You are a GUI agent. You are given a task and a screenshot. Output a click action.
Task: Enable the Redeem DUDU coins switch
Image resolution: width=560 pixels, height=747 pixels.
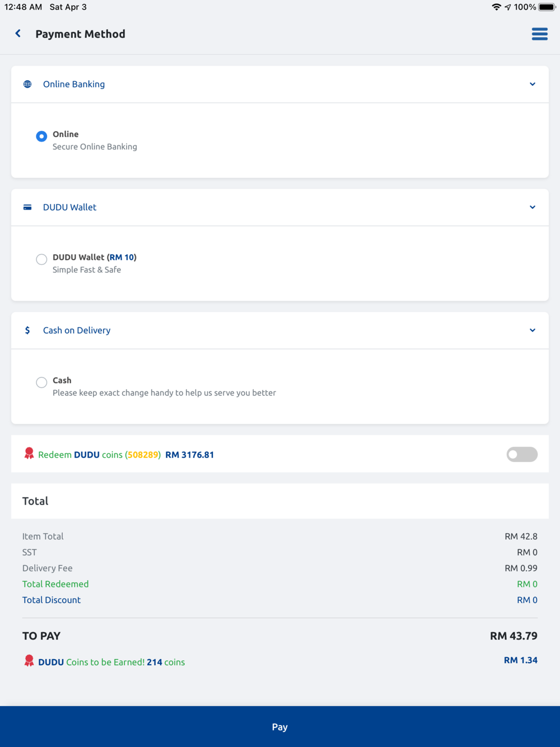[x=522, y=454]
